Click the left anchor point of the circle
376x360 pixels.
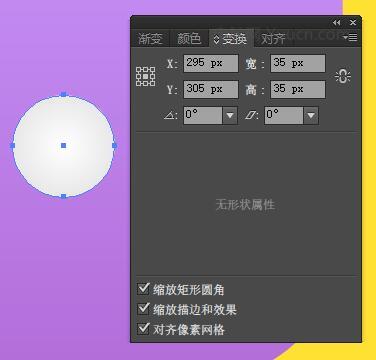13,146
